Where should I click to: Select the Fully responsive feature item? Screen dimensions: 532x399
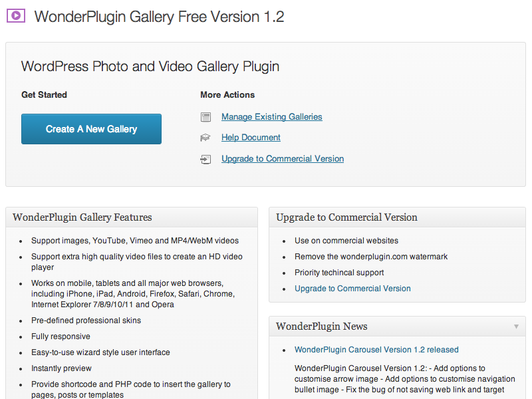61,336
